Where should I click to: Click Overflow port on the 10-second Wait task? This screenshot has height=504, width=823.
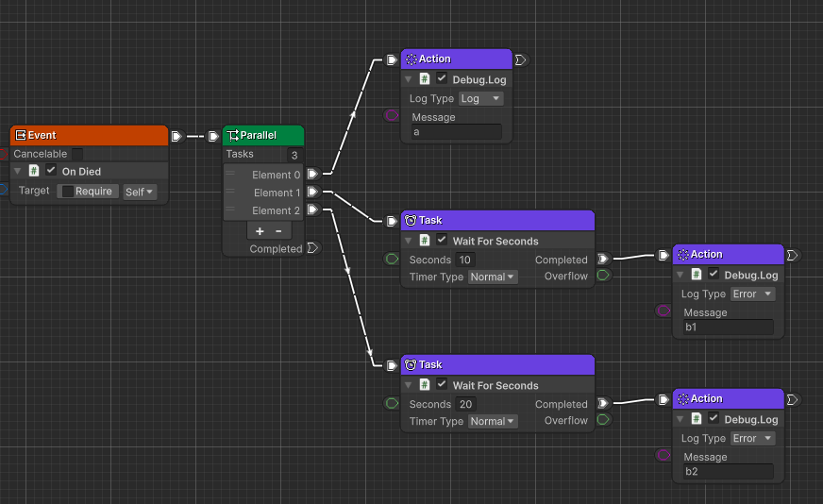(603, 276)
